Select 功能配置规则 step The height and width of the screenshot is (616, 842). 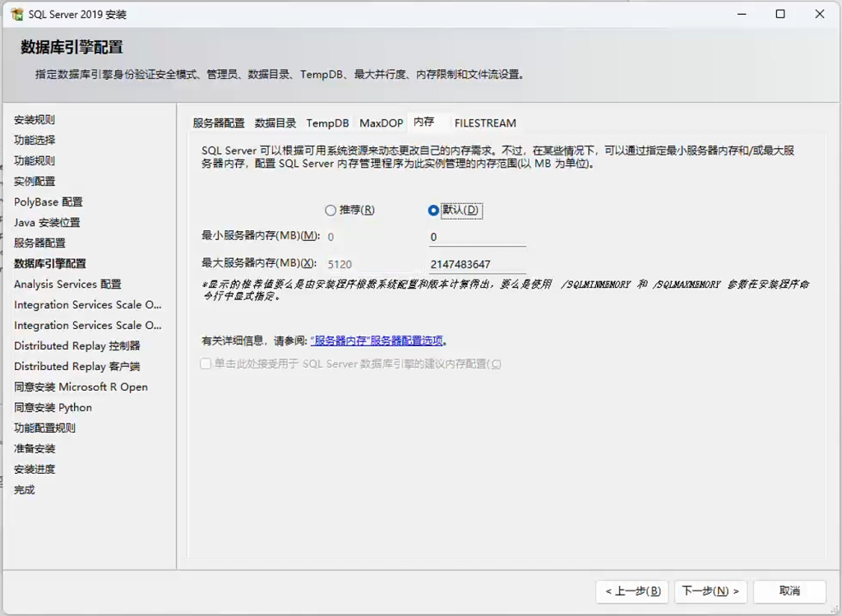[44, 428]
